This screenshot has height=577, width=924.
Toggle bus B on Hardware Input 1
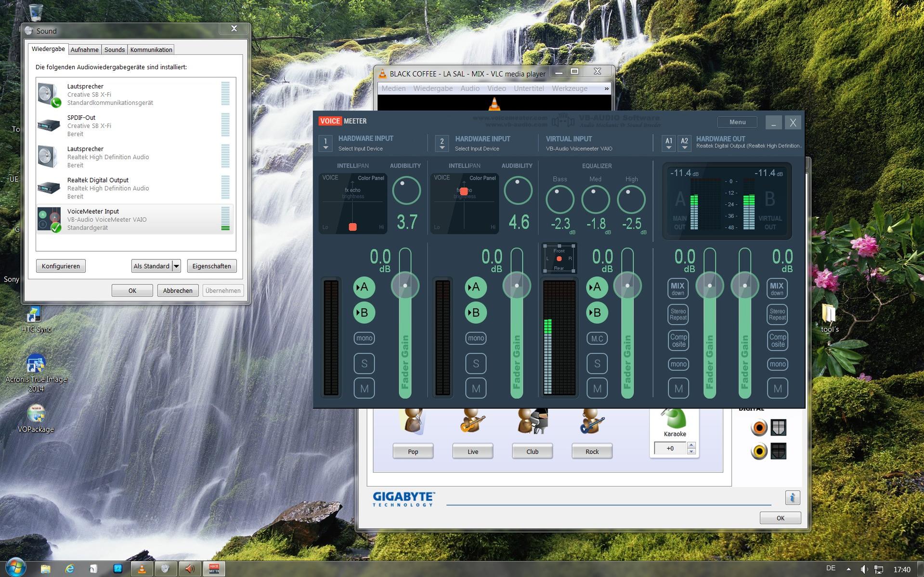[x=364, y=313]
